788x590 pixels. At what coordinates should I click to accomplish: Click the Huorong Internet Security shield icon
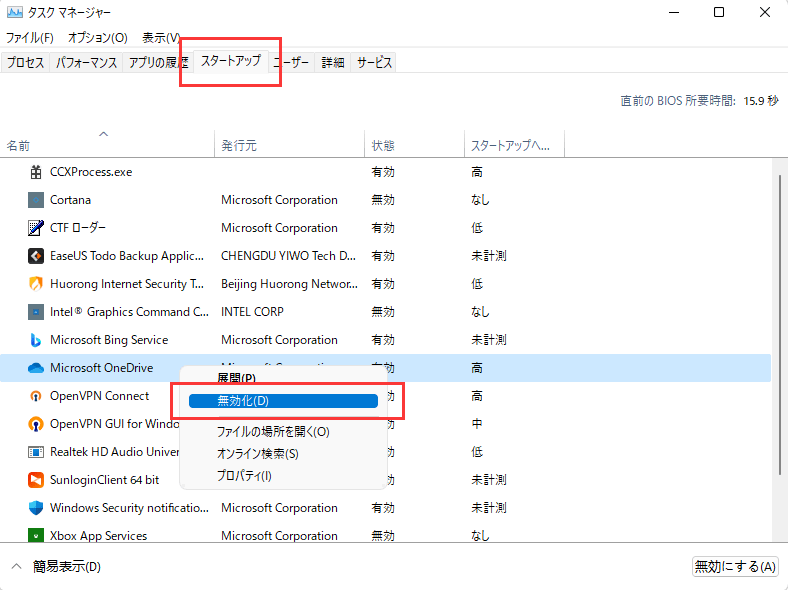(36, 284)
